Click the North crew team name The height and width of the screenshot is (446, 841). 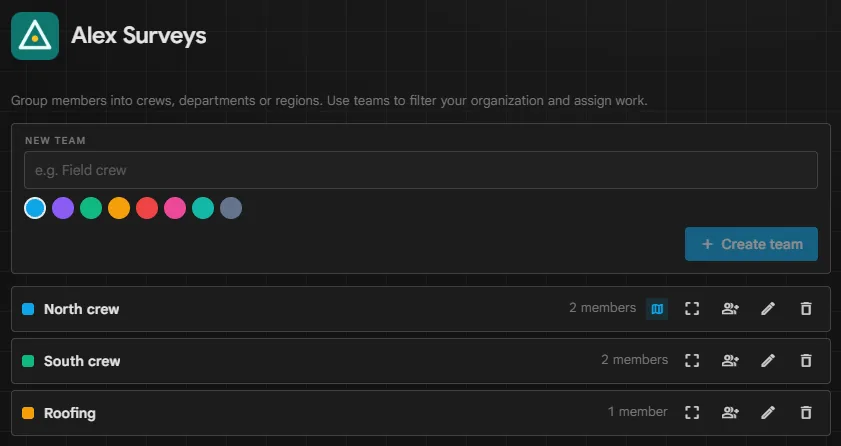click(x=82, y=309)
